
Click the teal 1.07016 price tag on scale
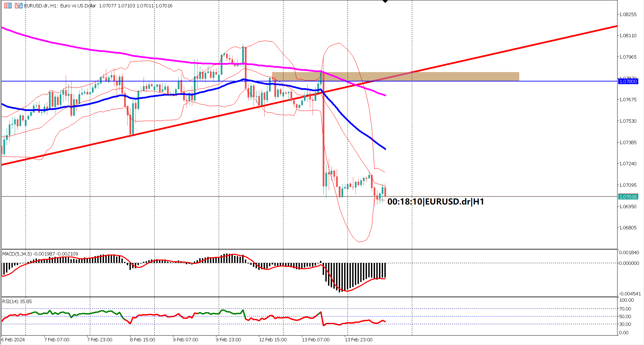[x=628, y=197]
